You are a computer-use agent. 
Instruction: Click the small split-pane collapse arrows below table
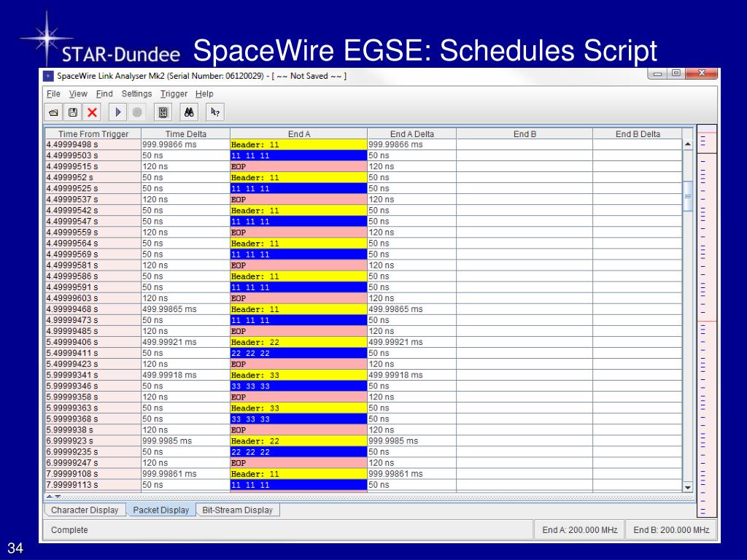53,497
